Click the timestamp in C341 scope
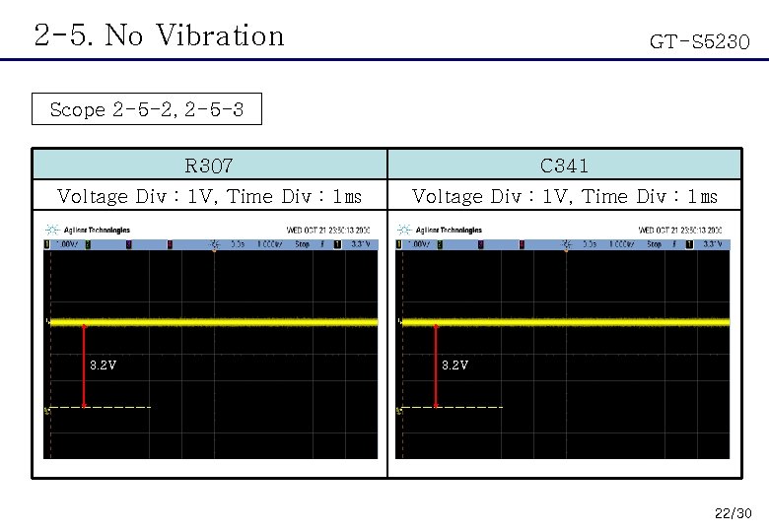 pos(679,230)
